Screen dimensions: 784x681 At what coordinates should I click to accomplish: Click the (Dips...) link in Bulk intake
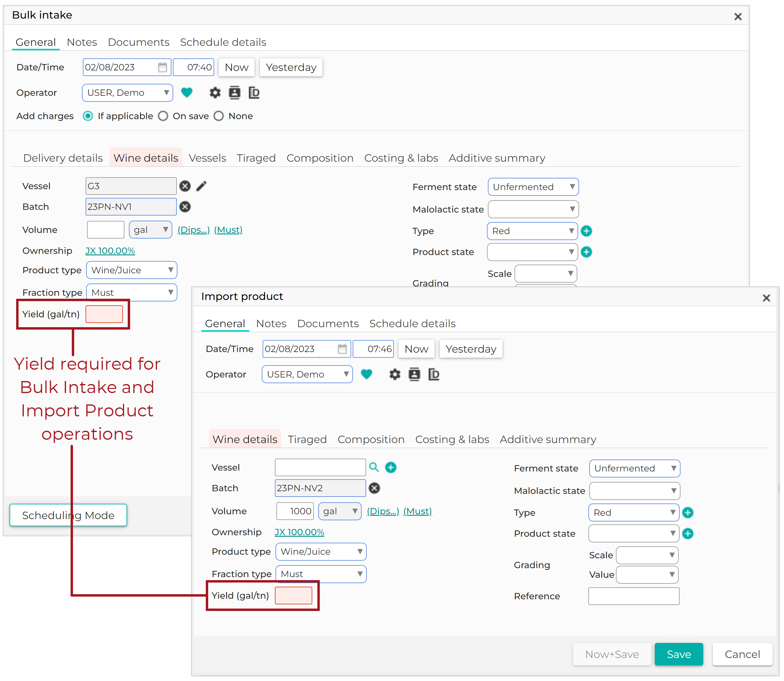[x=194, y=230]
